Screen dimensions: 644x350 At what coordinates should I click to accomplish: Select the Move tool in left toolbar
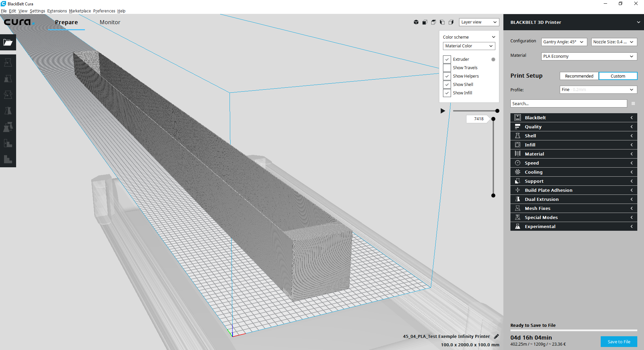[8, 62]
